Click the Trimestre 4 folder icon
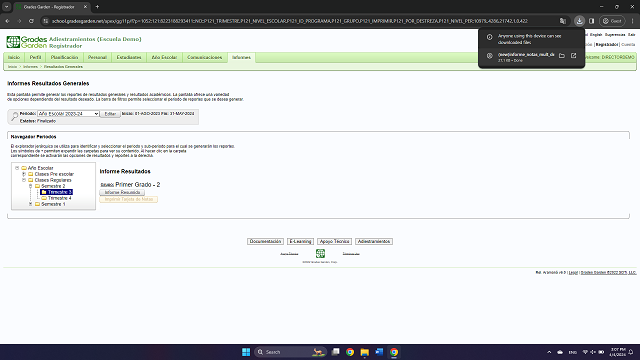Image resolution: width=640 pixels, height=360 pixels. pos(44,198)
